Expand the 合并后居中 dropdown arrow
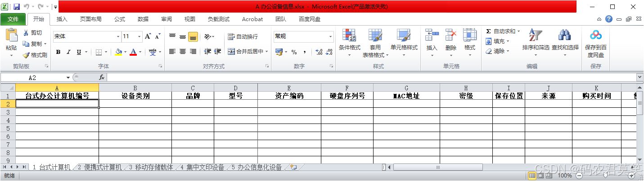644x181 pixels. pyautogui.click(x=266, y=52)
